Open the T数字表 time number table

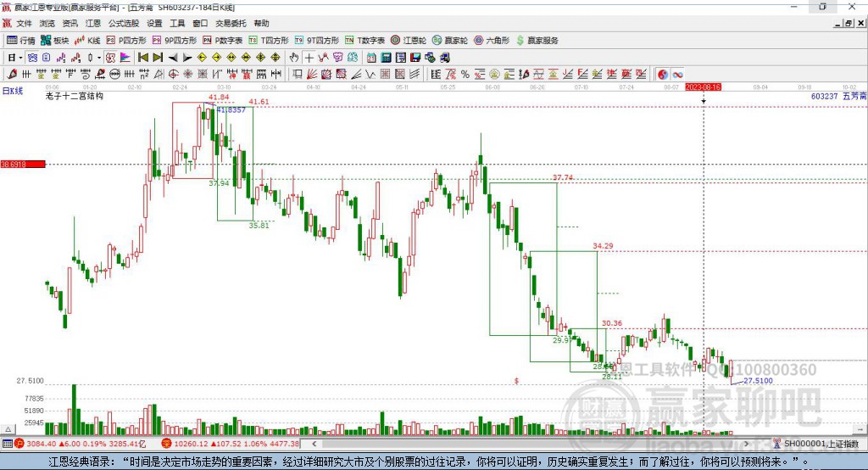click(x=364, y=41)
